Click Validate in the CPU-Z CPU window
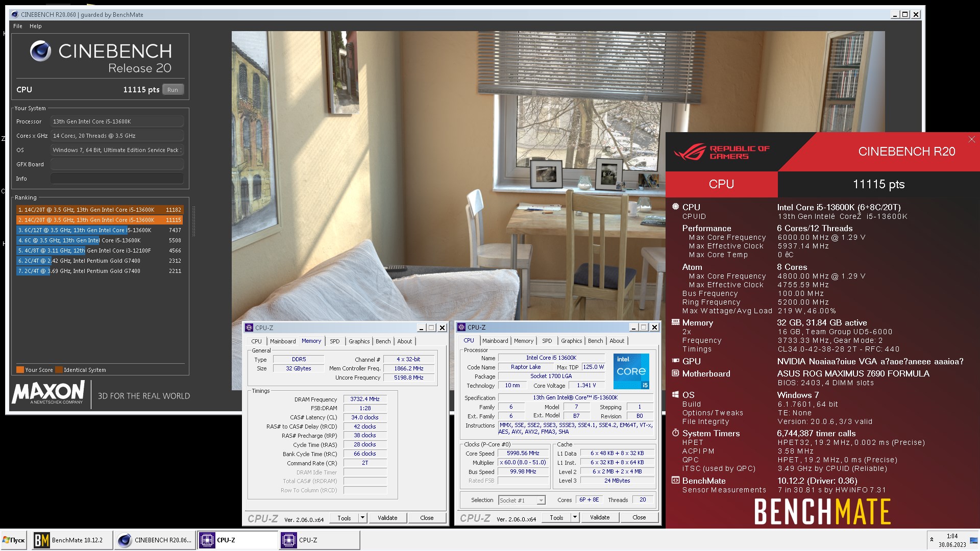Image resolution: width=980 pixels, height=551 pixels. click(600, 517)
